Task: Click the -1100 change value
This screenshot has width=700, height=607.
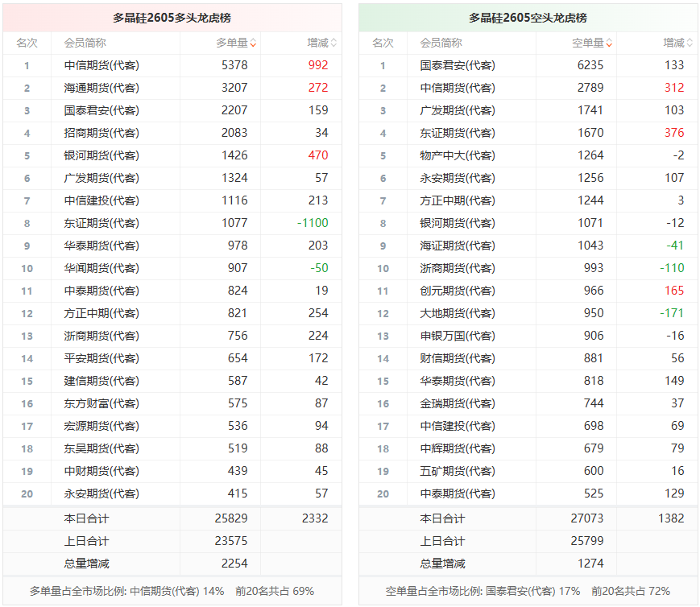Action: point(313,223)
